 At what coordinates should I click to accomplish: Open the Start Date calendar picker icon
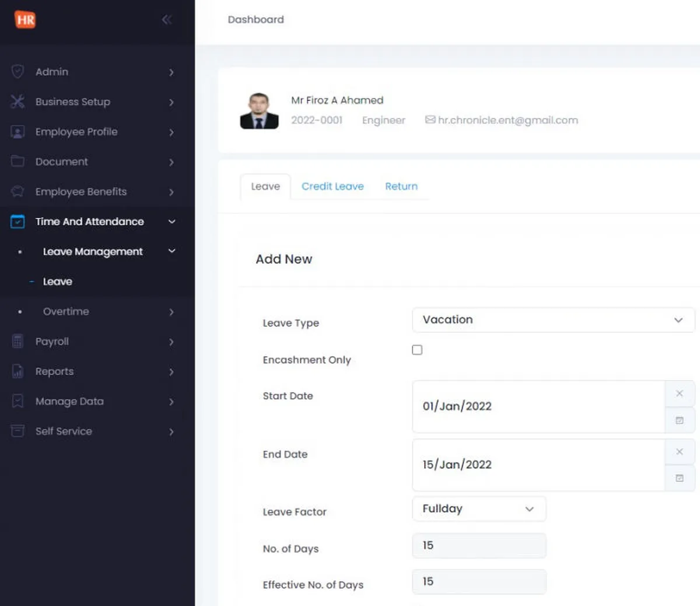coord(679,420)
